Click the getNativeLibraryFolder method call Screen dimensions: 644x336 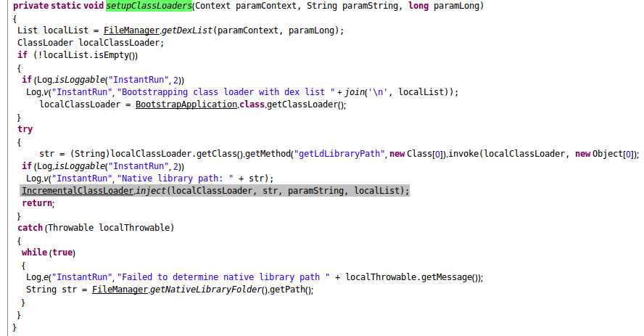tap(205, 289)
